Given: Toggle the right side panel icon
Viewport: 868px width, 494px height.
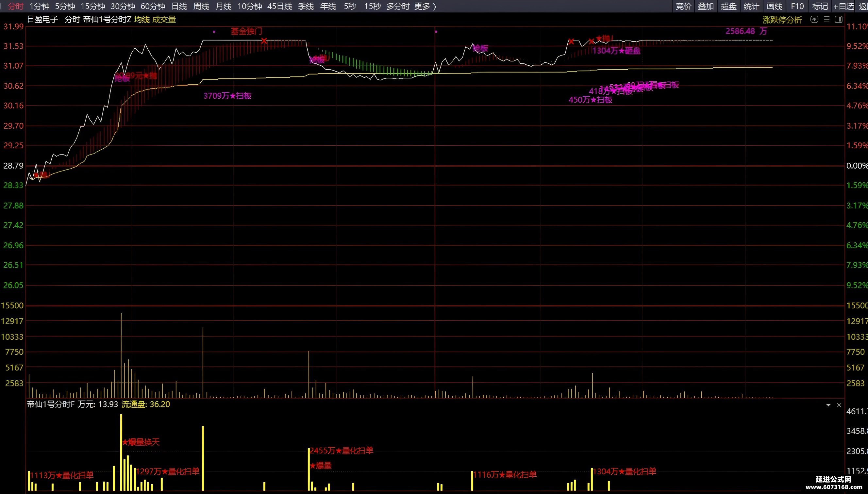Looking at the screenshot, I should tap(839, 19).
